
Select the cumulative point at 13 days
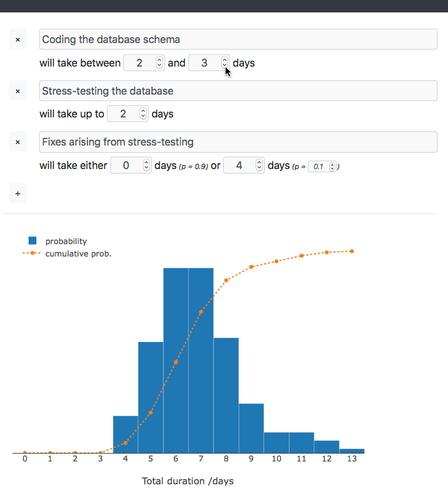coord(352,251)
